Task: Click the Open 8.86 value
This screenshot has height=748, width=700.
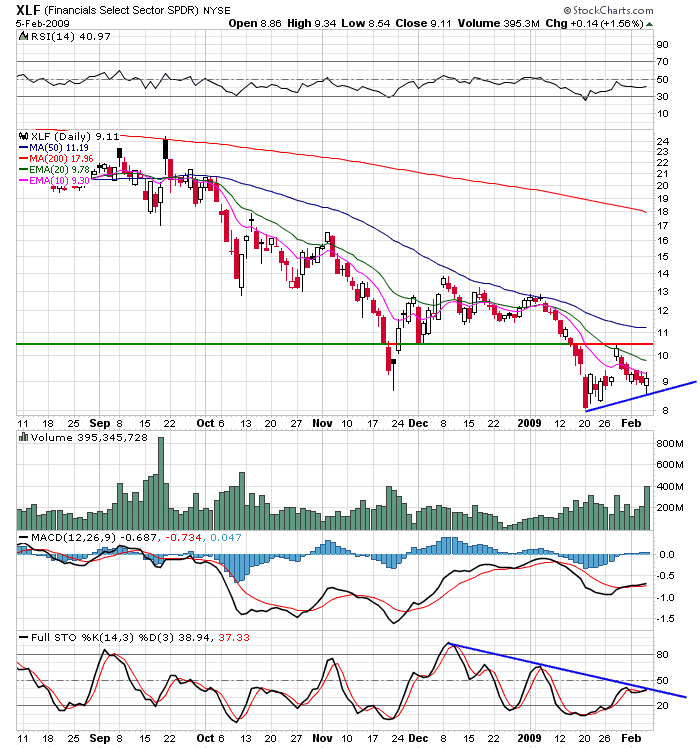Action: 255,23
